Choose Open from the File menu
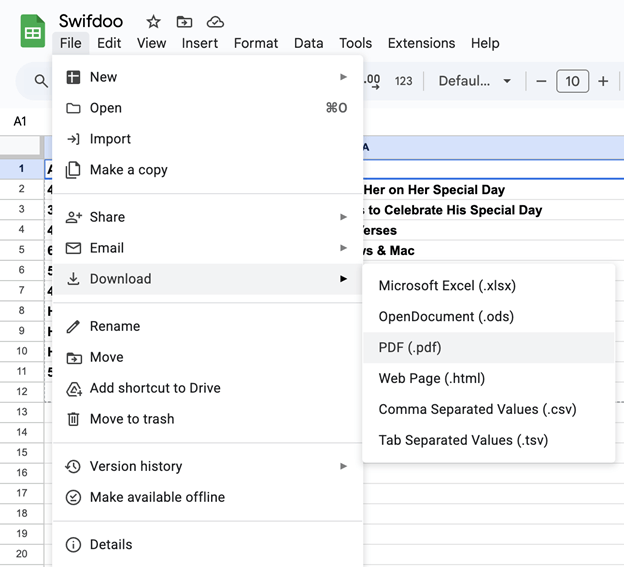The height and width of the screenshot is (567, 624). tap(207, 108)
